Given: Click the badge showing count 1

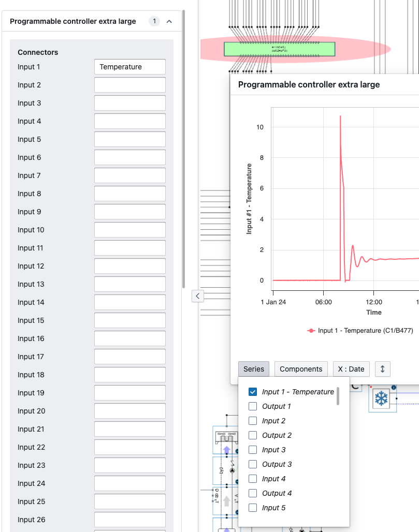Looking at the screenshot, I should click(154, 21).
